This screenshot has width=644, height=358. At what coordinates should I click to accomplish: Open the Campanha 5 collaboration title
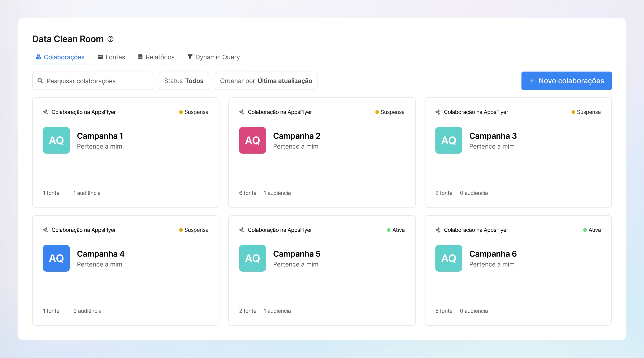pos(297,254)
